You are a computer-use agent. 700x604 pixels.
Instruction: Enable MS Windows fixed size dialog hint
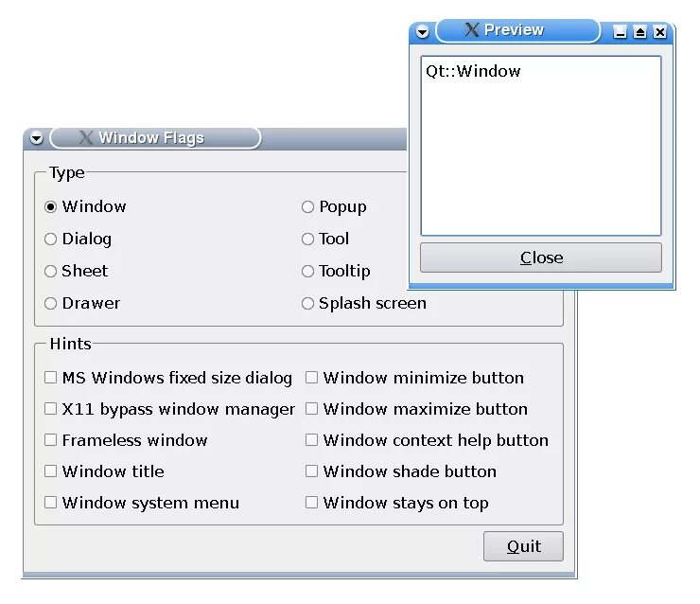pyautogui.click(x=50, y=378)
